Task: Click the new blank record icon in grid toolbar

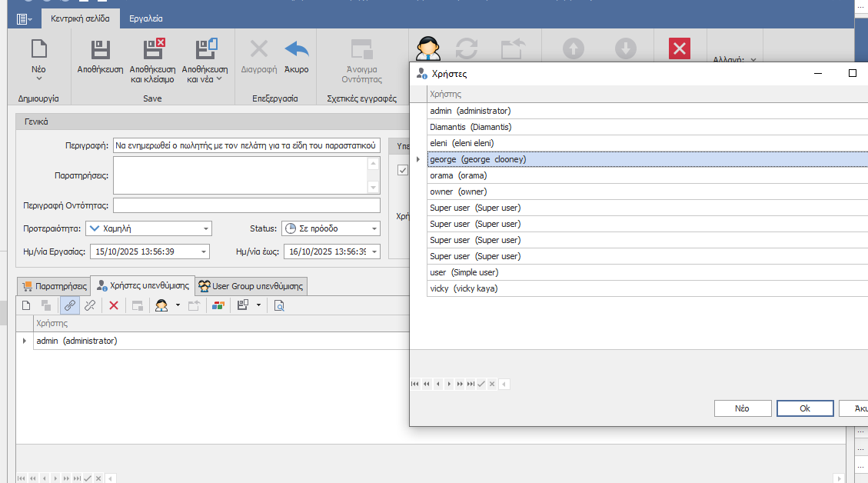Action: [x=26, y=305]
